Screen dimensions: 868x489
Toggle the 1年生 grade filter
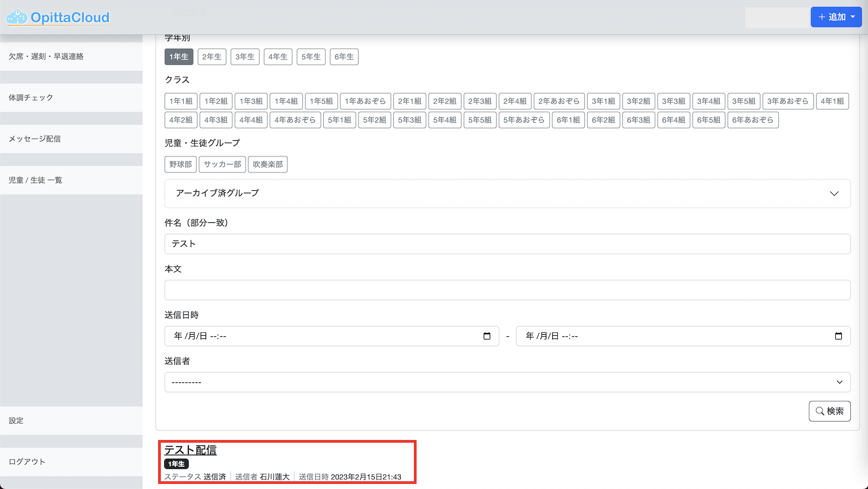(x=179, y=57)
